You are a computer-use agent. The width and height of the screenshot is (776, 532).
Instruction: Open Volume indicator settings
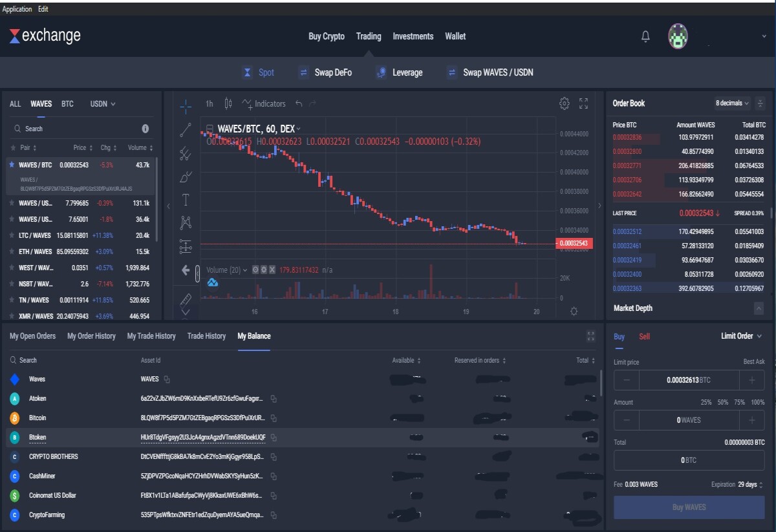[x=264, y=270]
